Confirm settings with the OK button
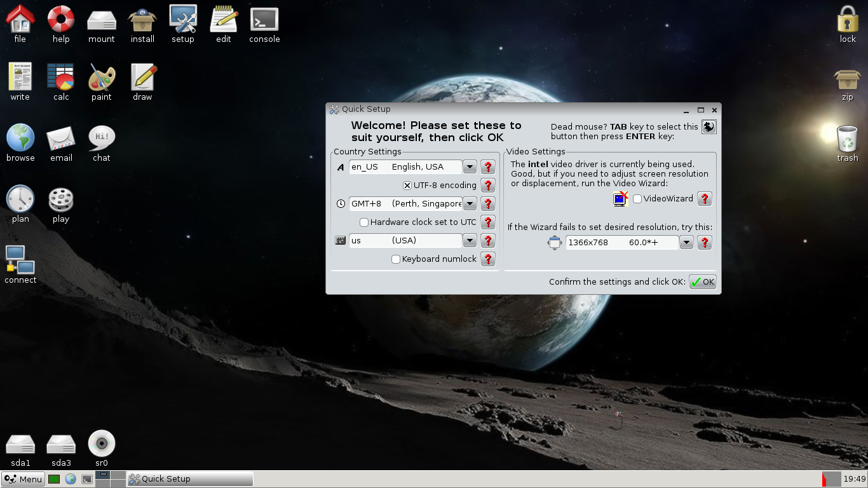This screenshot has width=868, height=488. pyautogui.click(x=702, y=282)
